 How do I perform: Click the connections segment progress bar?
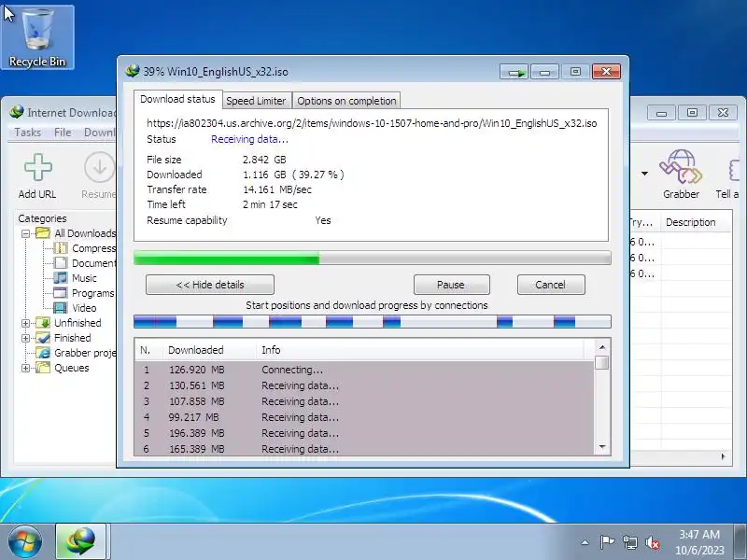[372, 322]
